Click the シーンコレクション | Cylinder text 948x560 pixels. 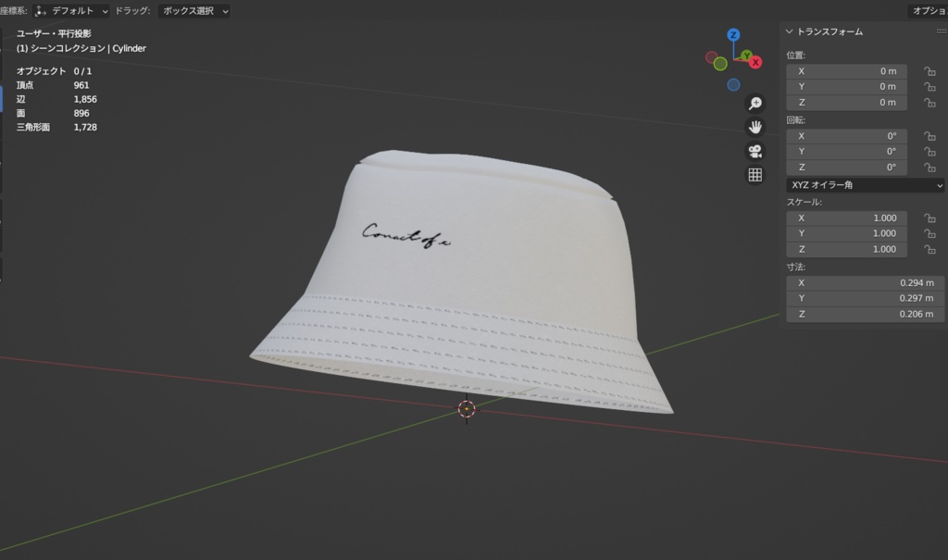[x=88, y=48]
